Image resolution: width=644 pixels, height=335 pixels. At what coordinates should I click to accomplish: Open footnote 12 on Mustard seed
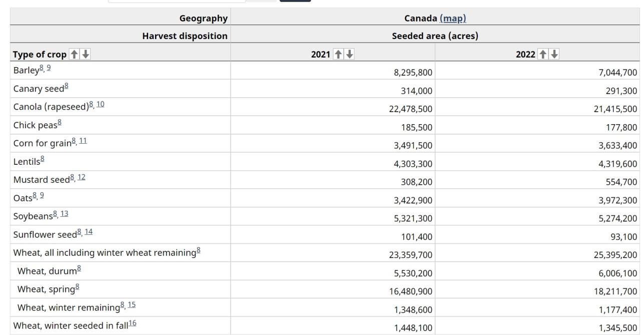pyautogui.click(x=81, y=178)
